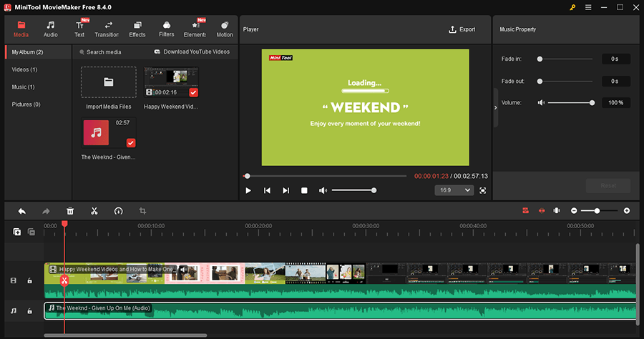Screen dimensions: 644x339
Task: Click the Fade out value field
Action: click(616, 82)
